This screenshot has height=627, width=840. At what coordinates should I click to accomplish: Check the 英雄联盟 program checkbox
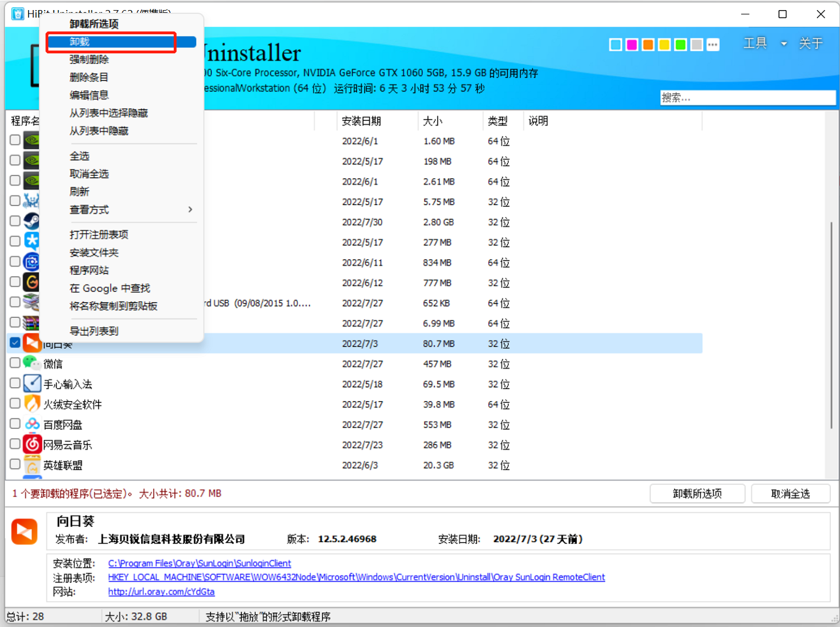pos(15,464)
